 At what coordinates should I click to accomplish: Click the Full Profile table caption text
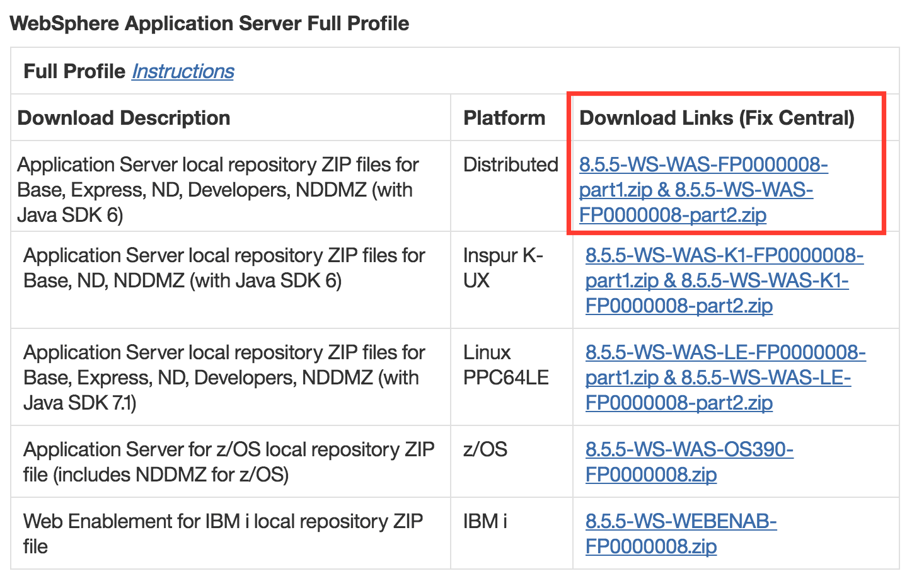tap(74, 71)
